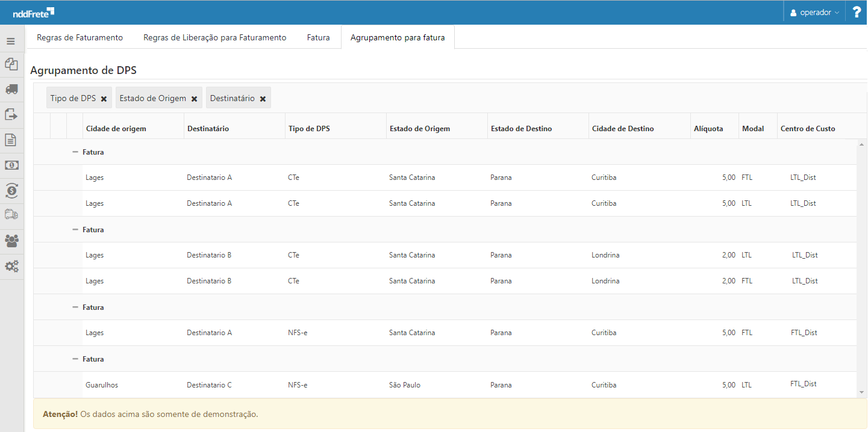Switch to the Fatura tab
Viewport: 868px width, 432px height.
coord(318,37)
